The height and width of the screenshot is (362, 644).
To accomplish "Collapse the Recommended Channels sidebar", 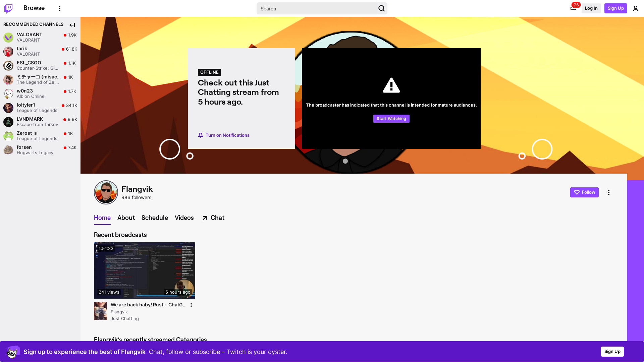I will pyautogui.click(x=72, y=25).
